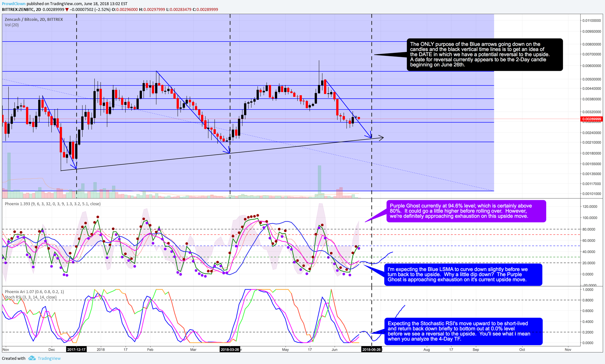Select the 2018-06-26 date marker label
This screenshot has width=605, height=364.
tap(372, 349)
